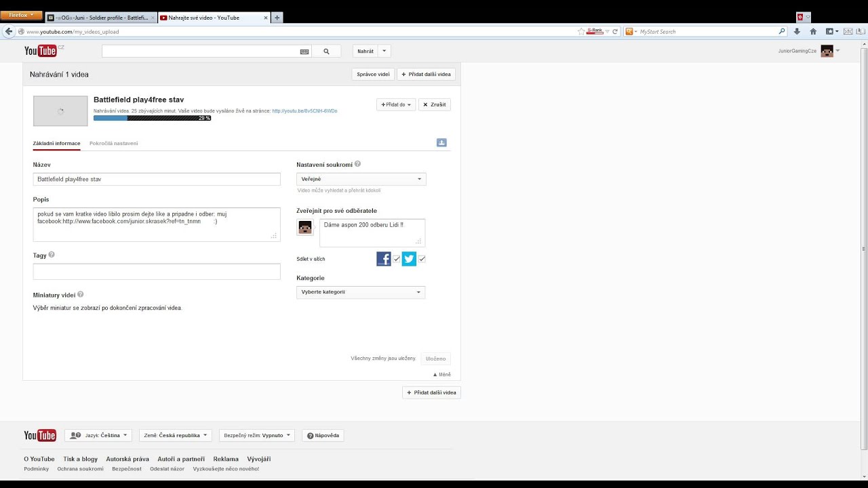This screenshot has height=488, width=868.
Task: Click the Twitter share icon
Action: pyautogui.click(x=409, y=259)
